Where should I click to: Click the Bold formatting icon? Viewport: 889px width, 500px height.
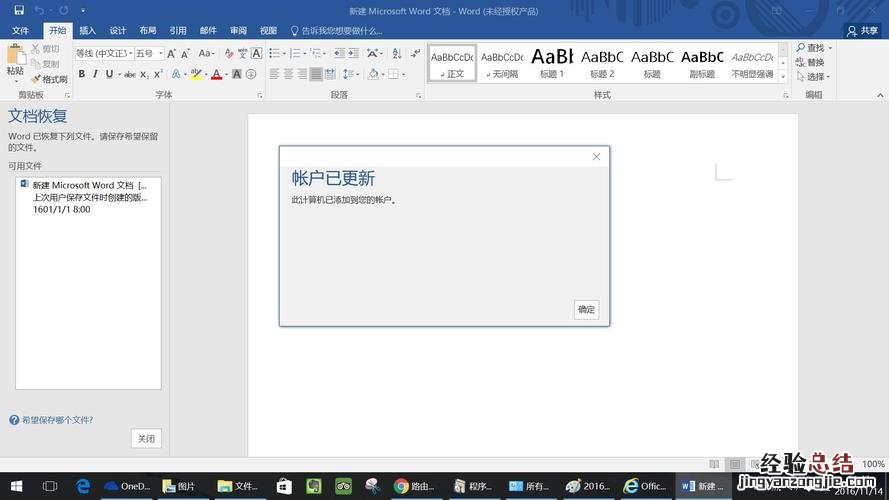tap(82, 74)
